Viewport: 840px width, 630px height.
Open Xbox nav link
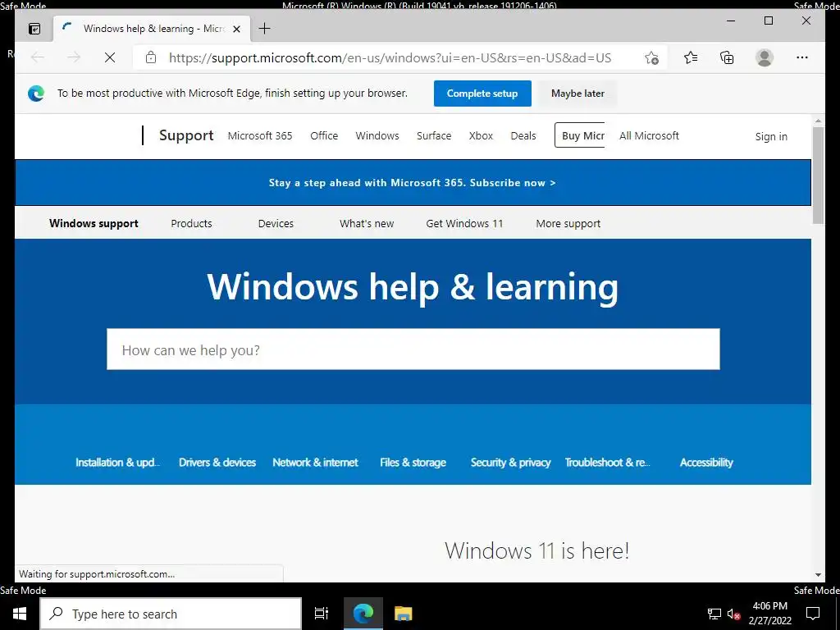481,136
